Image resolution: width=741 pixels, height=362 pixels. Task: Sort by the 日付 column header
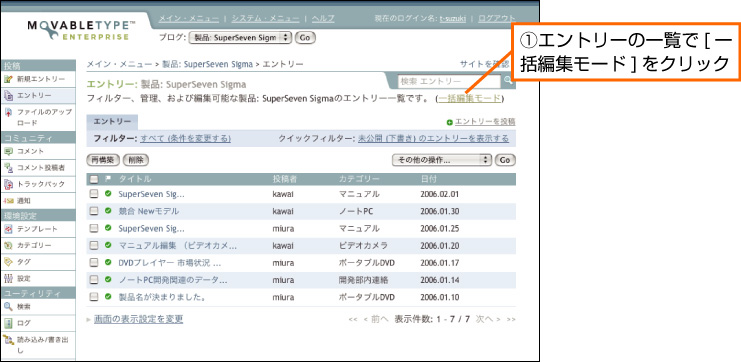click(429, 179)
